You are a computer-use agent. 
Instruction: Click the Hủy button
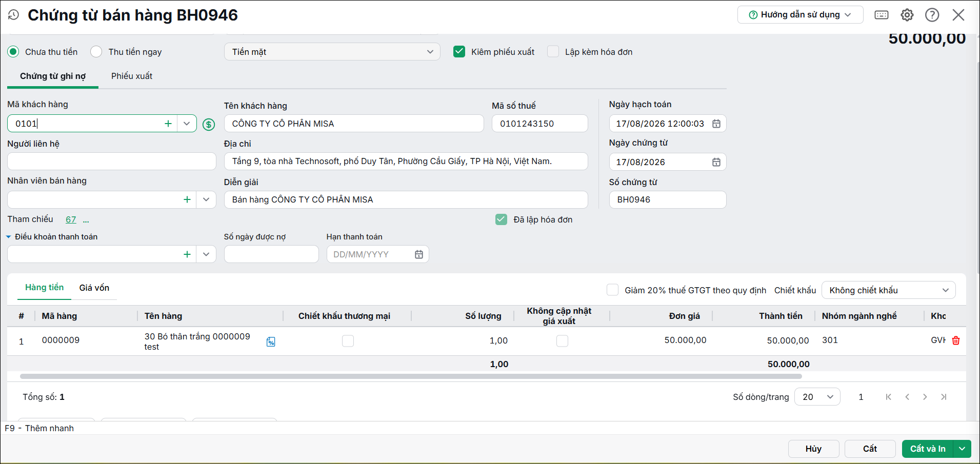(813, 449)
